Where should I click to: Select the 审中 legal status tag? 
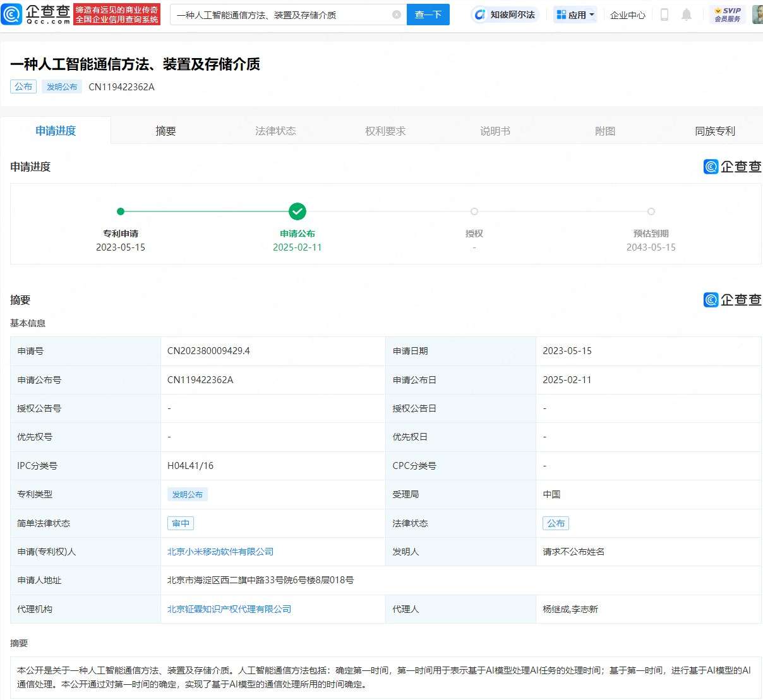[181, 523]
